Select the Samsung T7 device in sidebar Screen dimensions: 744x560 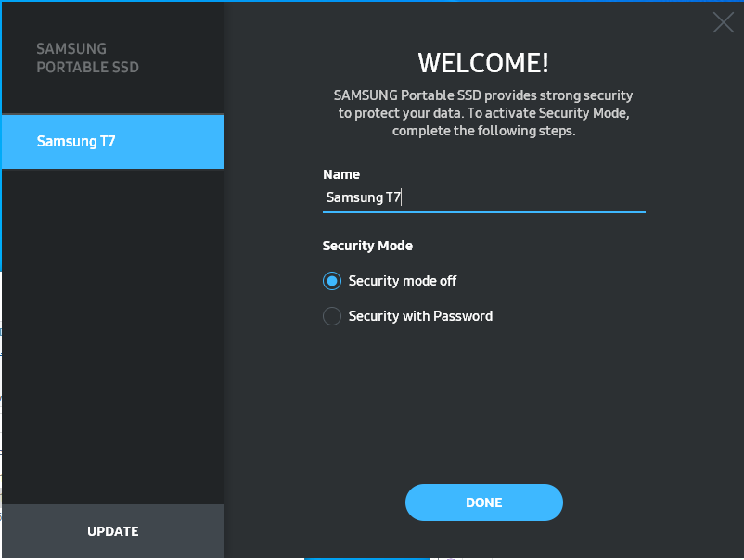coord(113,141)
